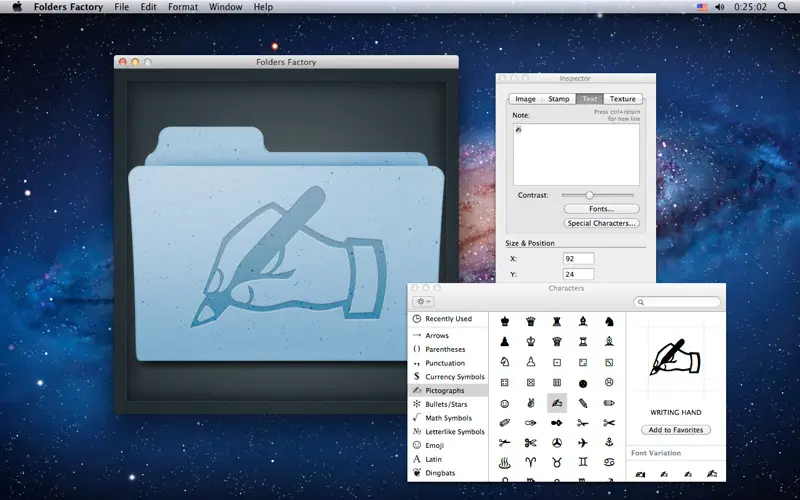Choose the Arrows category
800x500 pixels.
tap(448, 336)
